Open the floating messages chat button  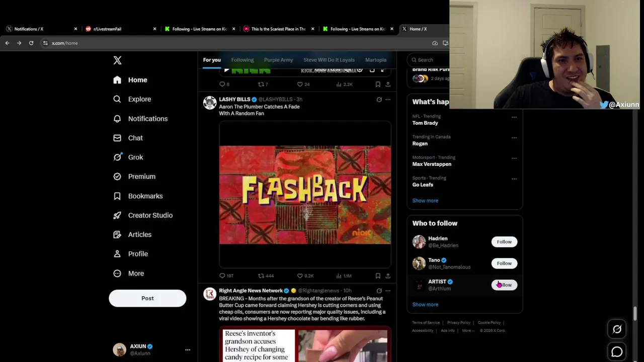click(617, 352)
